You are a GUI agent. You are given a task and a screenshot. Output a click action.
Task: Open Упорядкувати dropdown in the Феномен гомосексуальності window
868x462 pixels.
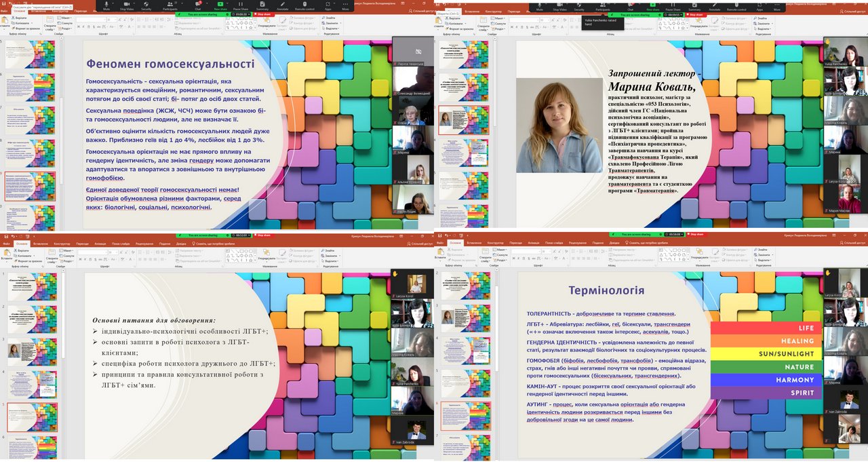click(267, 23)
